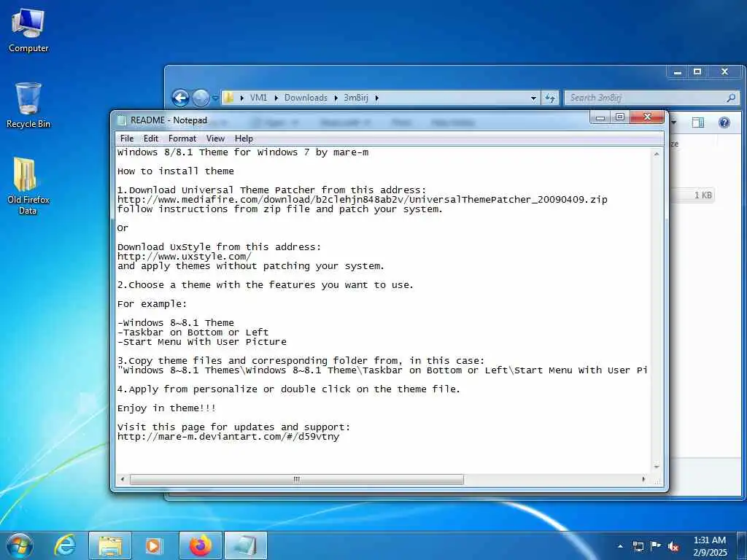This screenshot has width=747, height=560.
Task: Select the Old Firefox Data folder
Action: pyautogui.click(x=28, y=186)
